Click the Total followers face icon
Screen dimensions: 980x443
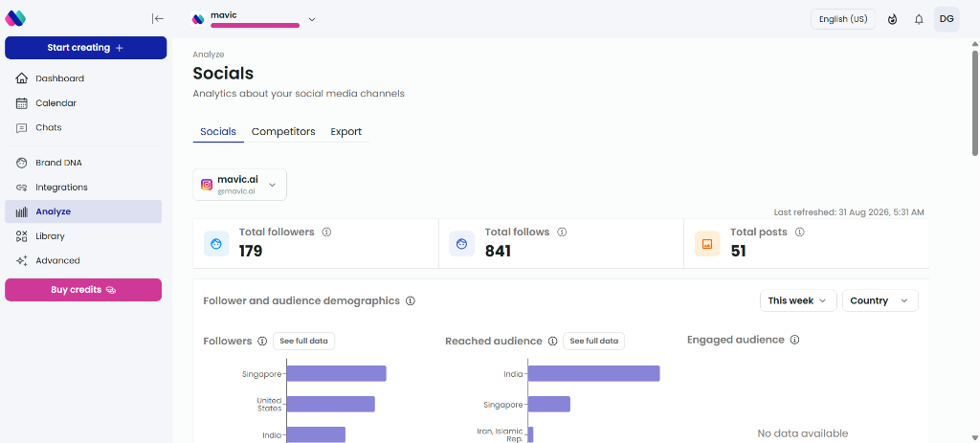(216, 244)
